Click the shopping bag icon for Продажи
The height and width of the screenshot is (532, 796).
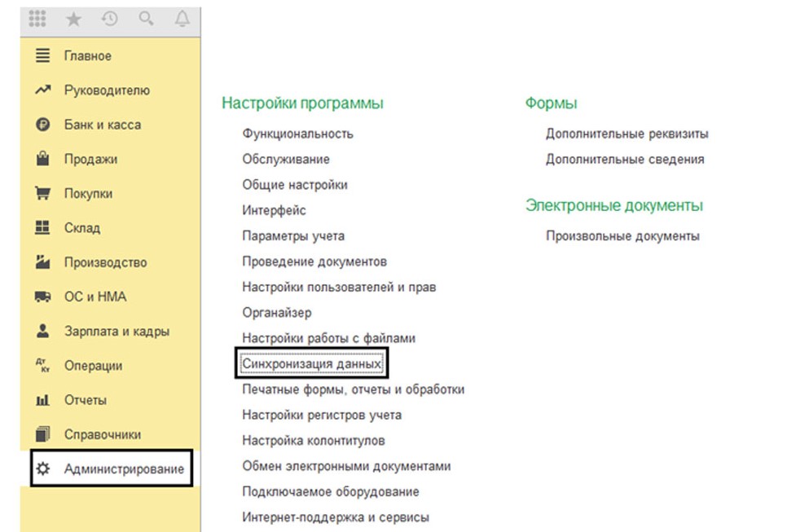pyautogui.click(x=43, y=160)
